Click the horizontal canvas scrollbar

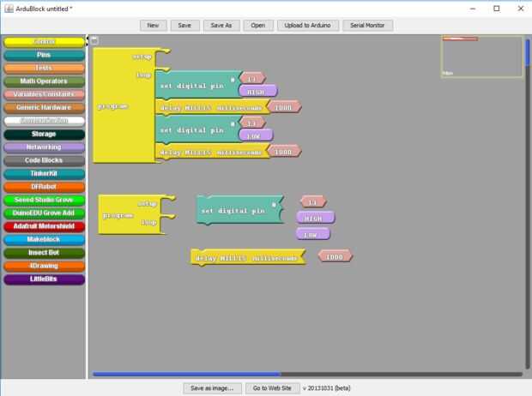(186, 374)
